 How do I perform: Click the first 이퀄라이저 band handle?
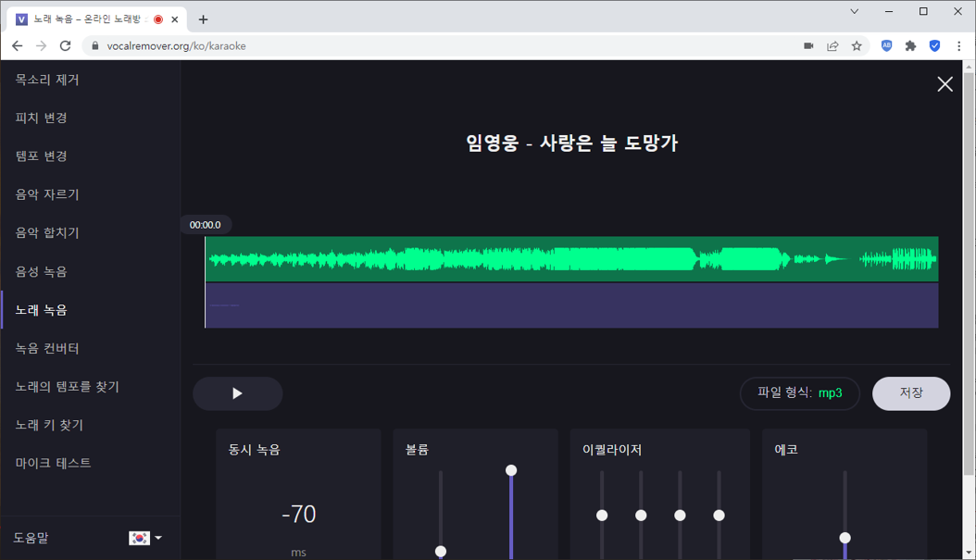(x=602, y=516)
